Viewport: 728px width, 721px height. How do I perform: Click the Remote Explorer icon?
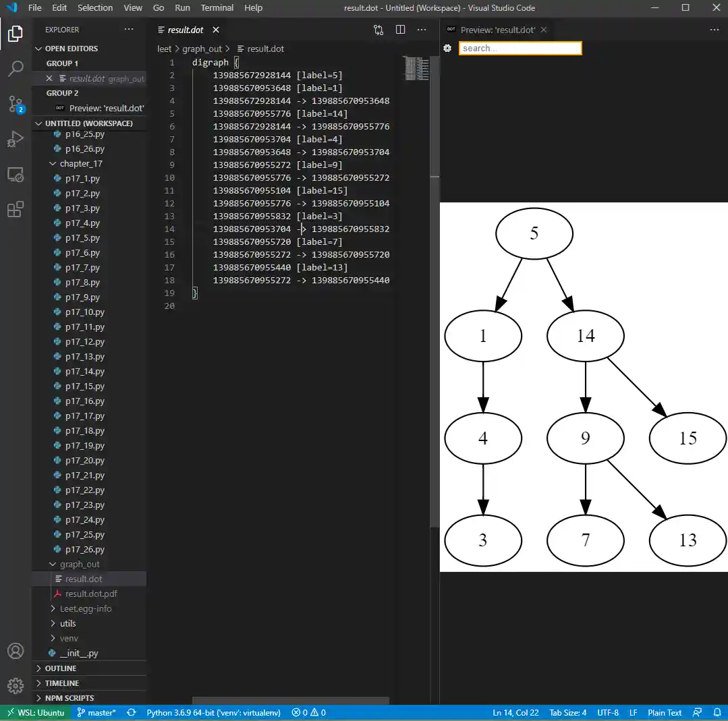click(x=16, y=174)
